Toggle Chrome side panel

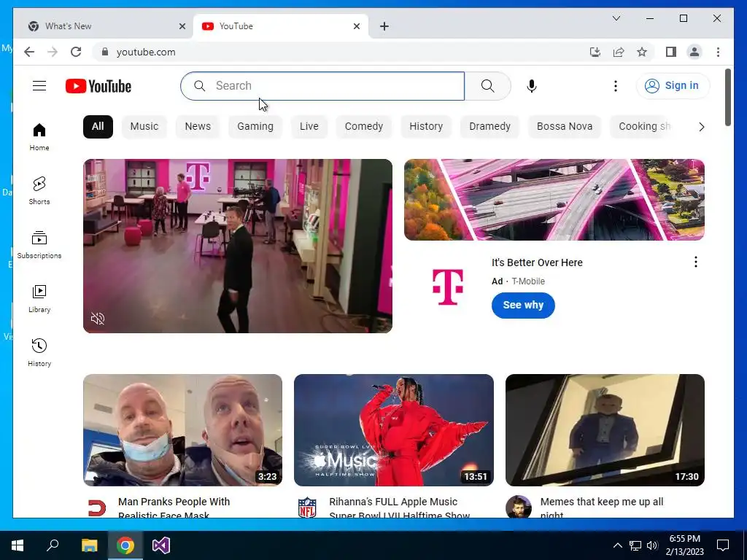click(671, 52)
